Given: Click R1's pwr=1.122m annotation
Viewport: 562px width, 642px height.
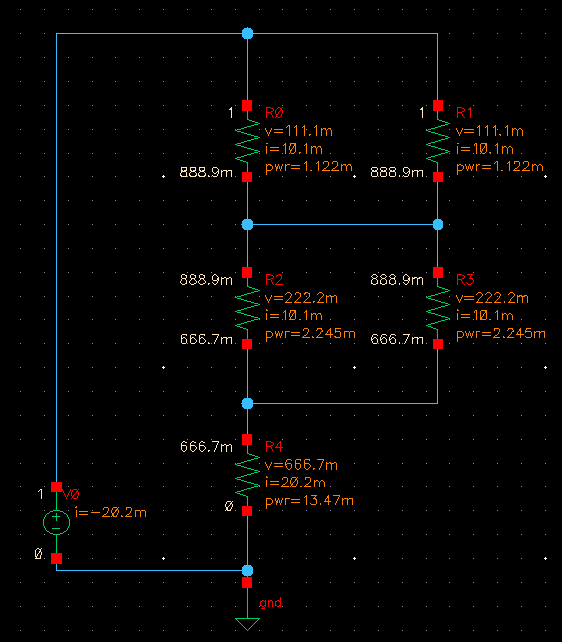Looking at the screenshot, I should coord(500,167).
